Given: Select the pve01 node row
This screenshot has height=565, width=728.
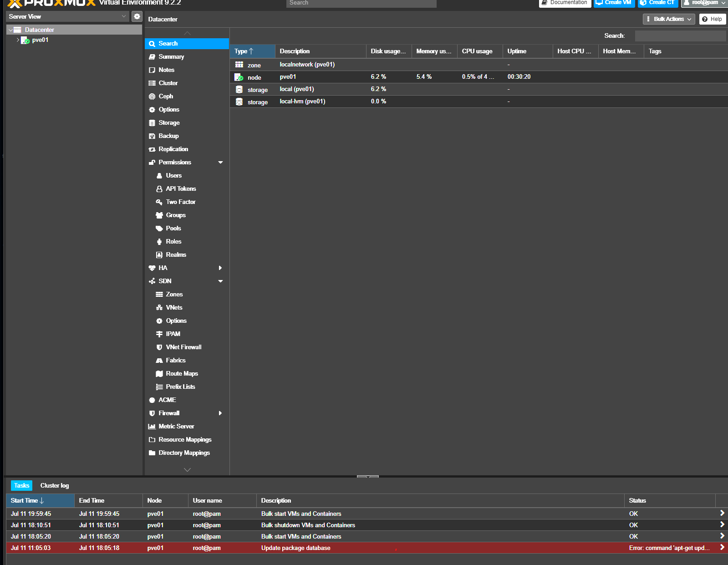Looking at the screenshot, I should tap(479, 77).
